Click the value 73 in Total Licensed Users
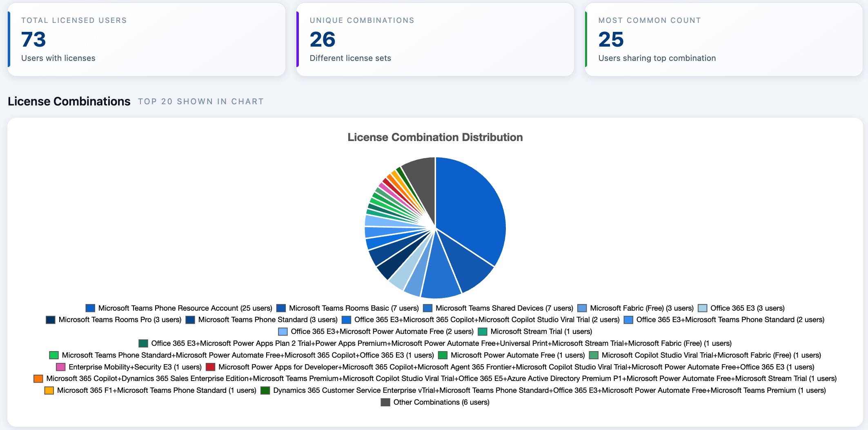 click(x=33, y=39)
